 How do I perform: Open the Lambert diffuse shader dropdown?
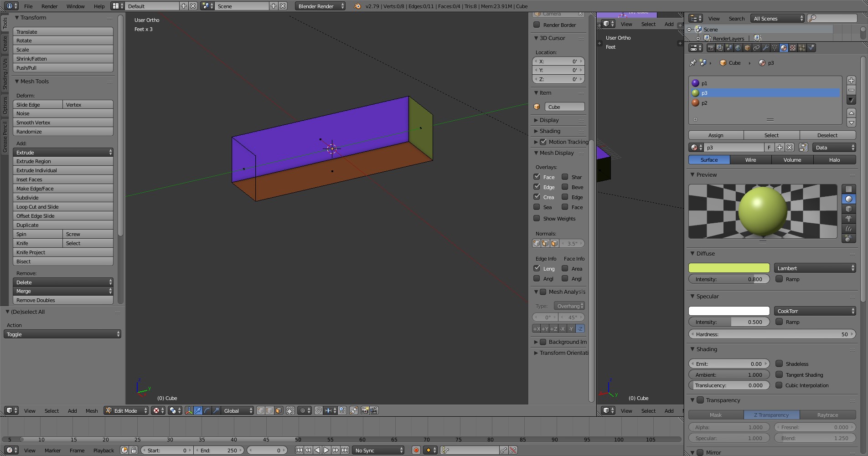815,268
